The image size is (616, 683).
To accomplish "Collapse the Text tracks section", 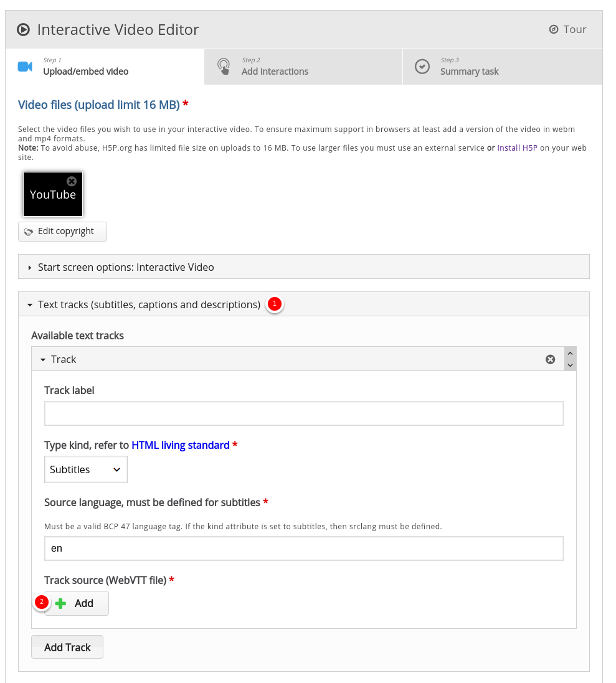I will pos(304,304).
